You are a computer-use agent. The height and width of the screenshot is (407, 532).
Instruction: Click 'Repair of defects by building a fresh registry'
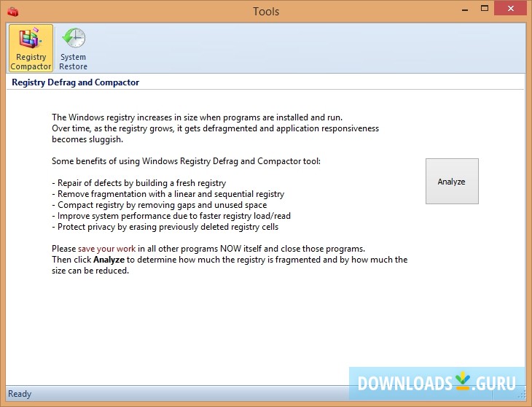point(138,183)
